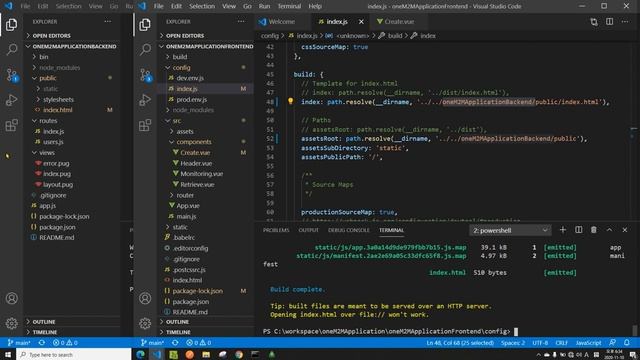Click Windows Start button

[8, 354]
